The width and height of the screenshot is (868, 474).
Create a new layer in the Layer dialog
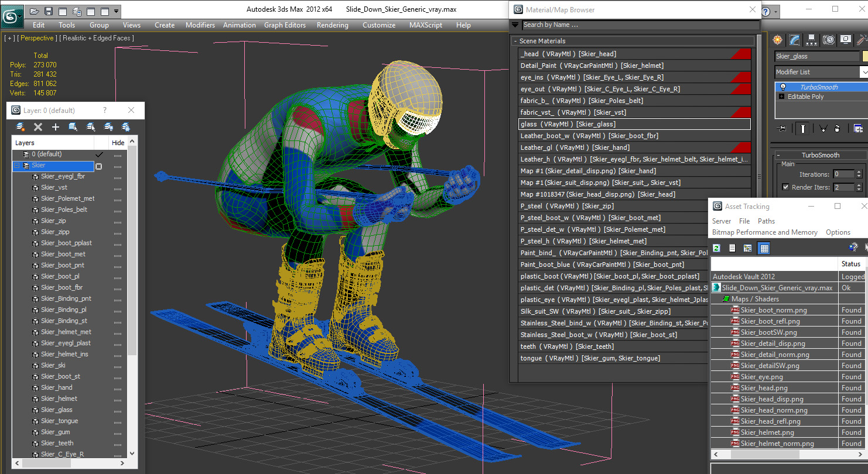(20, 127)
